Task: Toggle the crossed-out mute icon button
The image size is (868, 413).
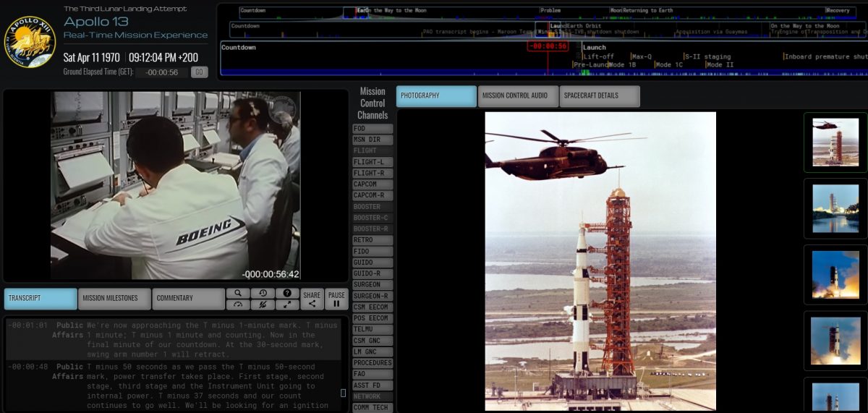Action: click(263, 305)
